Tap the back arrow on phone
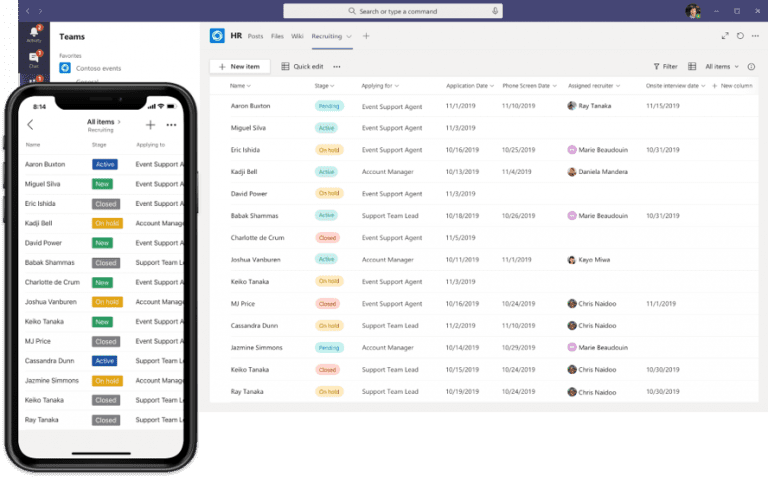 coord(30,125)
